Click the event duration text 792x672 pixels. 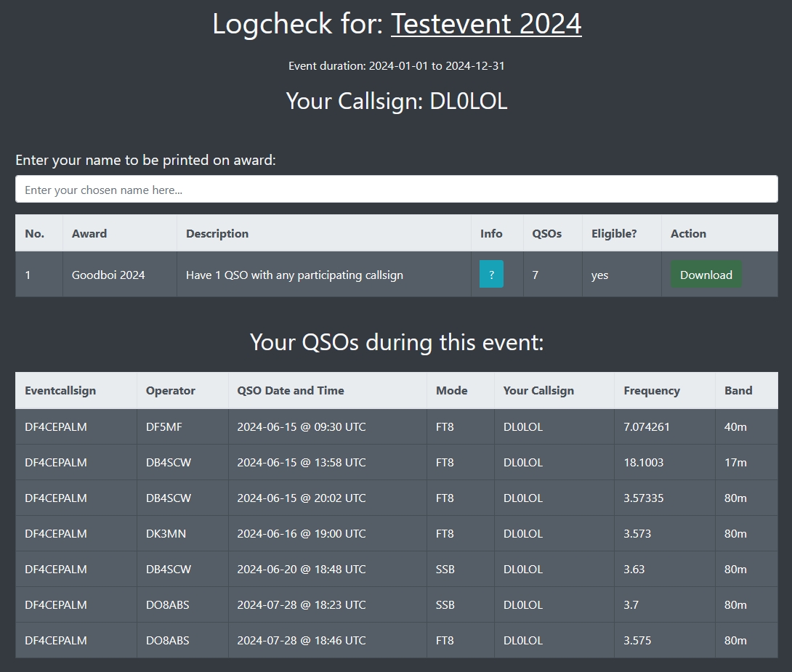pos(396,65)
